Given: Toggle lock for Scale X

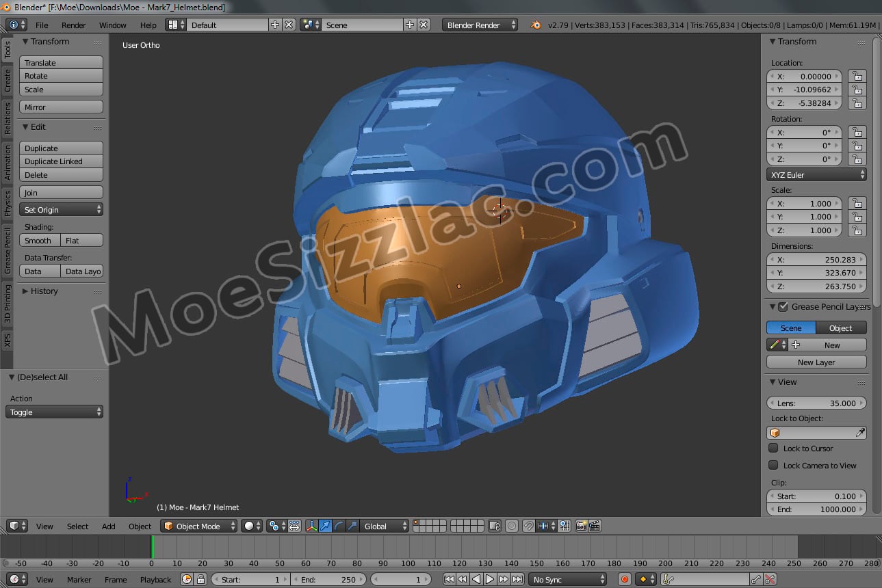Looking at the screenshot, I should click(857, 203).
